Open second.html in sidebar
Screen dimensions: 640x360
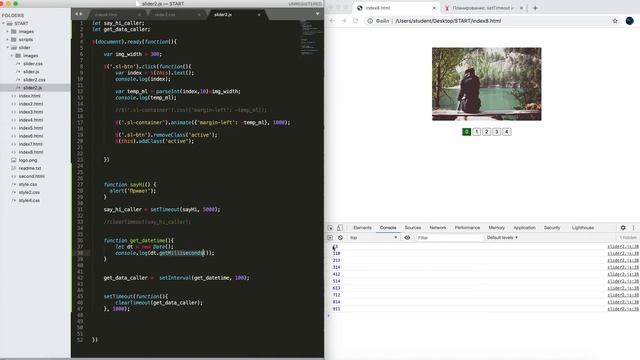[31, 176]
